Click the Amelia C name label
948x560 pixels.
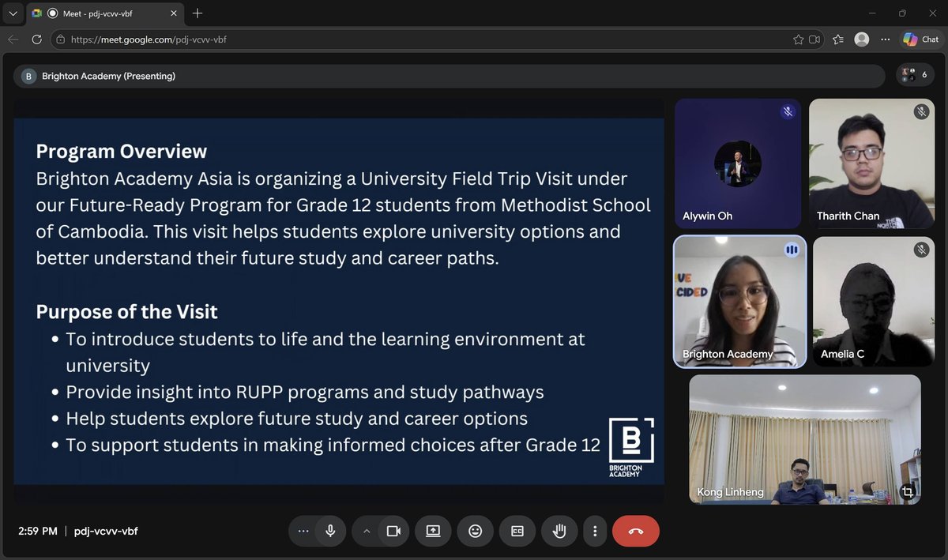pyautogui.click(x=842, y=354)
